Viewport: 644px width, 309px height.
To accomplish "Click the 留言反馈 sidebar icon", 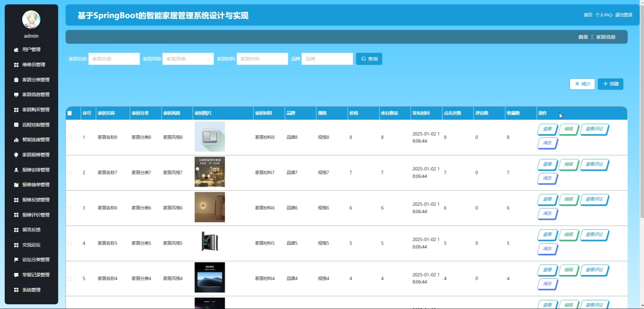I will tap(16, 230).
